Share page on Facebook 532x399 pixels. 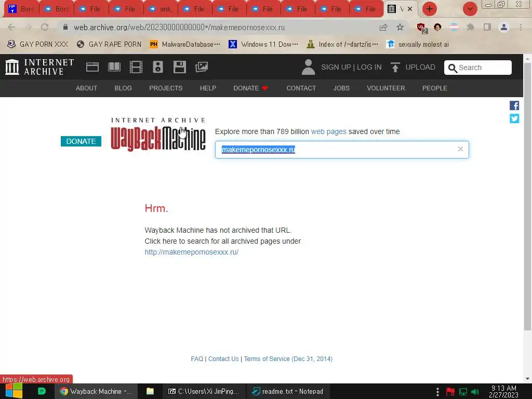tap(514, 105)
